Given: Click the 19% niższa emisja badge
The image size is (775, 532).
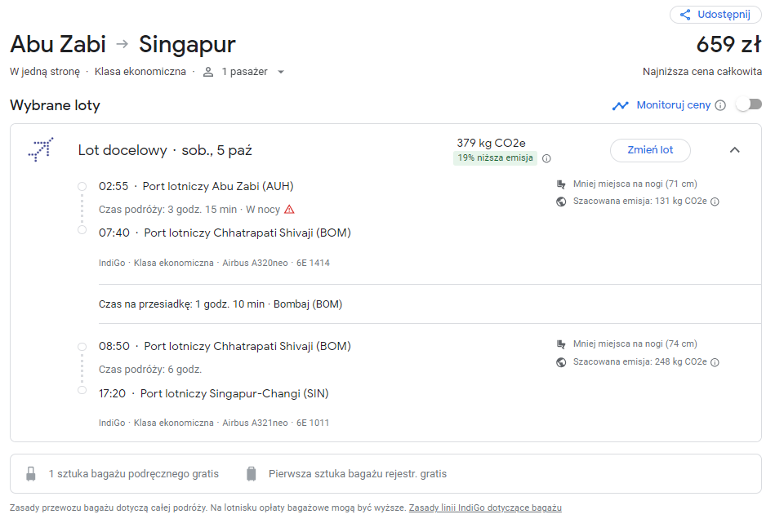Looking at the screenshot, I should [495, 158].
